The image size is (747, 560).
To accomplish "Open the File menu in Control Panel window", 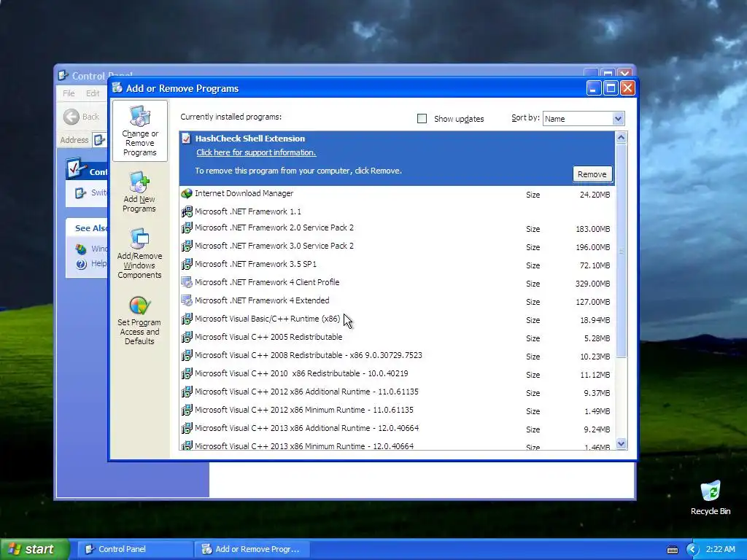I will tap(69, 93).
